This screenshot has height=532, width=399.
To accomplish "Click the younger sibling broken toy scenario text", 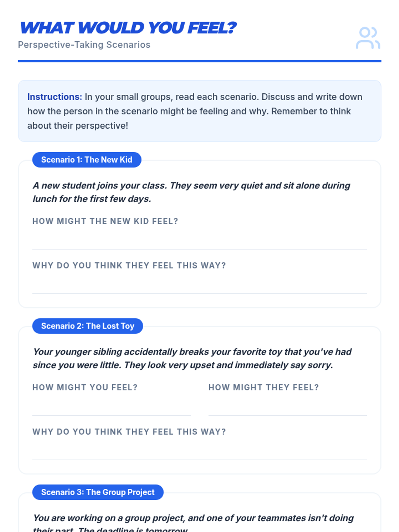I will tap(192, 358).
